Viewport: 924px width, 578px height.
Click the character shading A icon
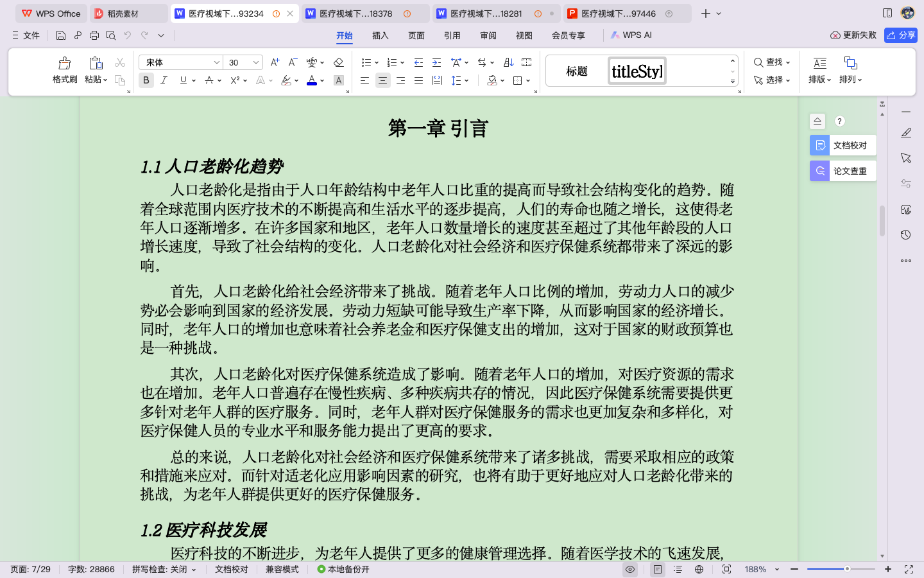click(339, 80)
